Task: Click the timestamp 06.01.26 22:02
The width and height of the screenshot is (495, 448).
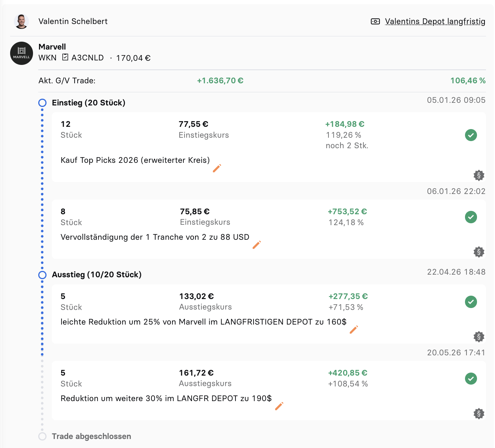Action: (x=456, y=191)
